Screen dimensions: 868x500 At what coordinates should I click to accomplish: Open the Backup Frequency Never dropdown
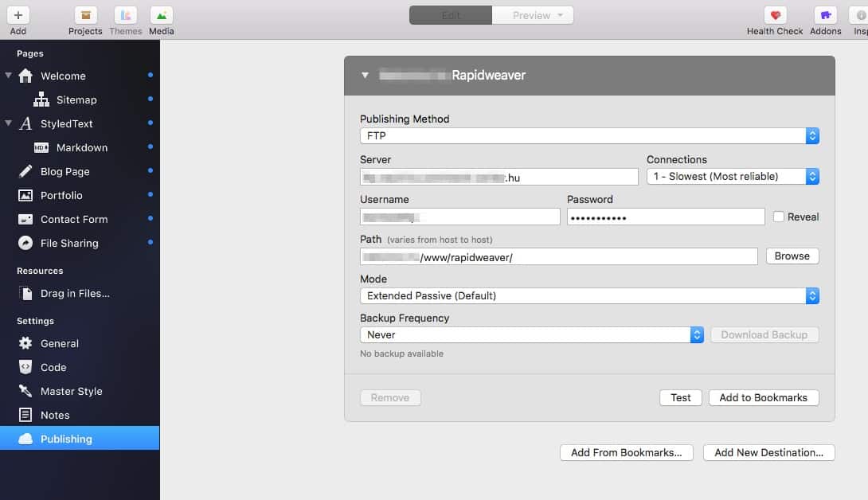(532, 335)
